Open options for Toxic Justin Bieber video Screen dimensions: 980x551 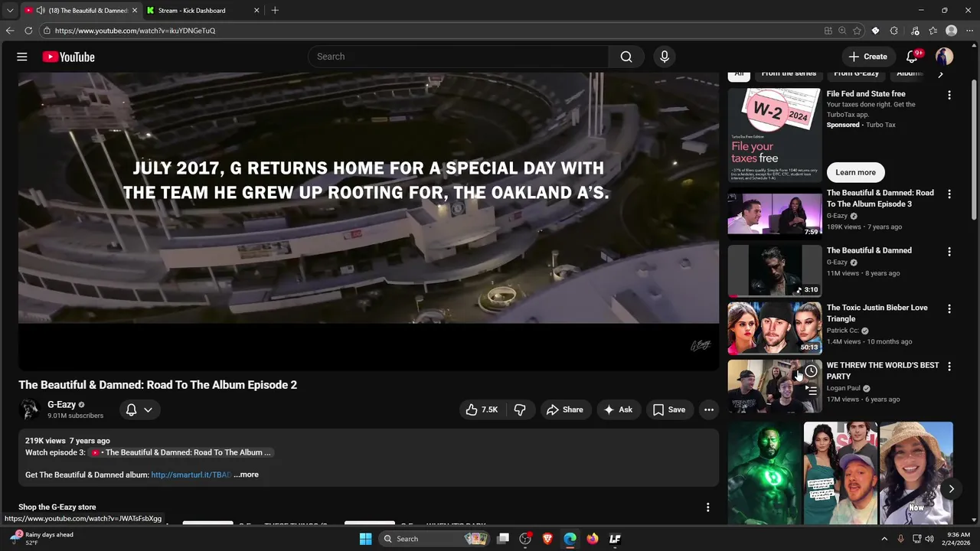pos(949,309)
